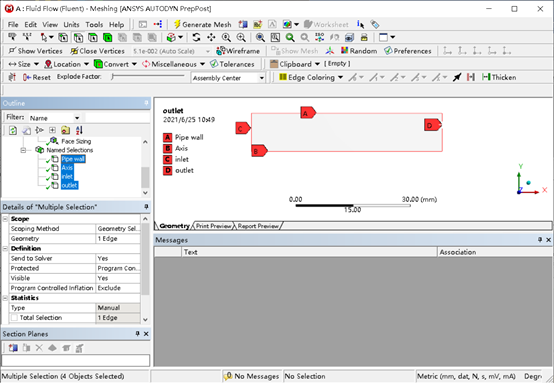
Task: Select the outlet named selection
Action: (x=69, y=185)
